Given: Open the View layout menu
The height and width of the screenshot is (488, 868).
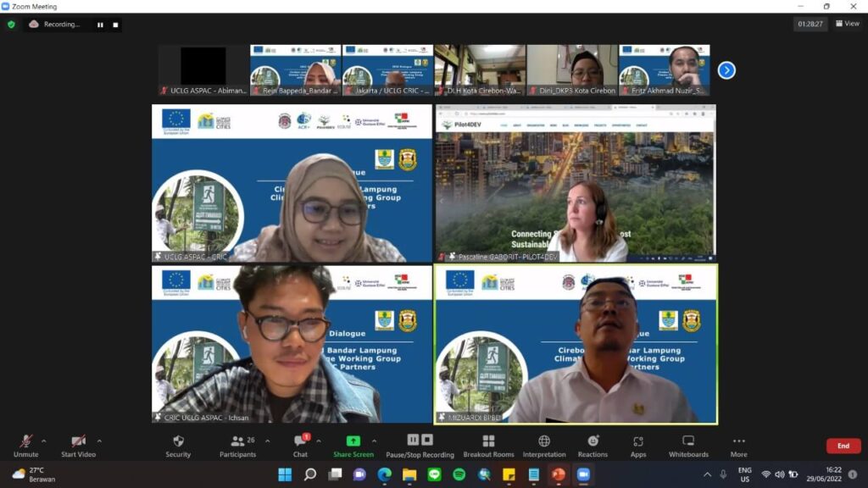Looking at the screenshot, I should [848, 23].
